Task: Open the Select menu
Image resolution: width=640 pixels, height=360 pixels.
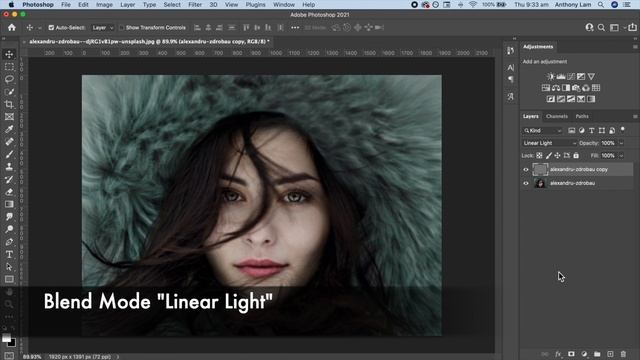Action: point(172,4)
